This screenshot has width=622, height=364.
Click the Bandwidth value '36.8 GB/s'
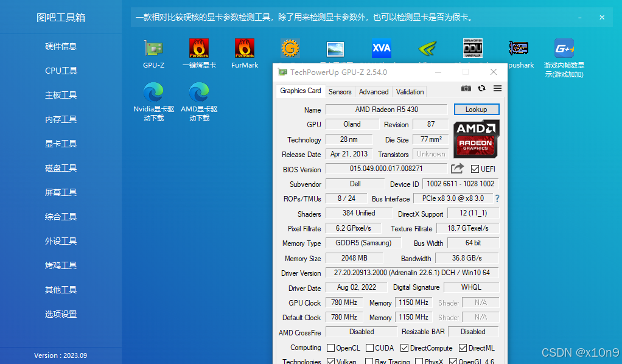click(x=467, y=258)
